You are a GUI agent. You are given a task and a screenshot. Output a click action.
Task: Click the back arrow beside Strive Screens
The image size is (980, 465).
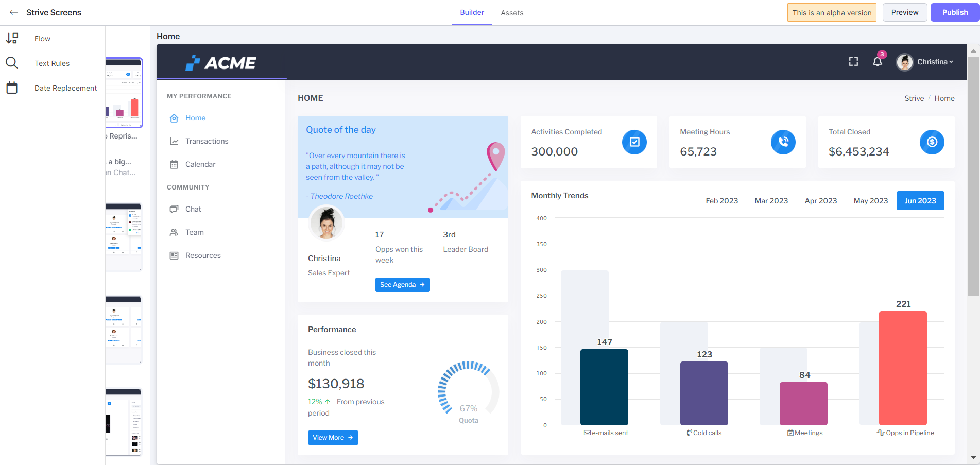pos(14,12)
